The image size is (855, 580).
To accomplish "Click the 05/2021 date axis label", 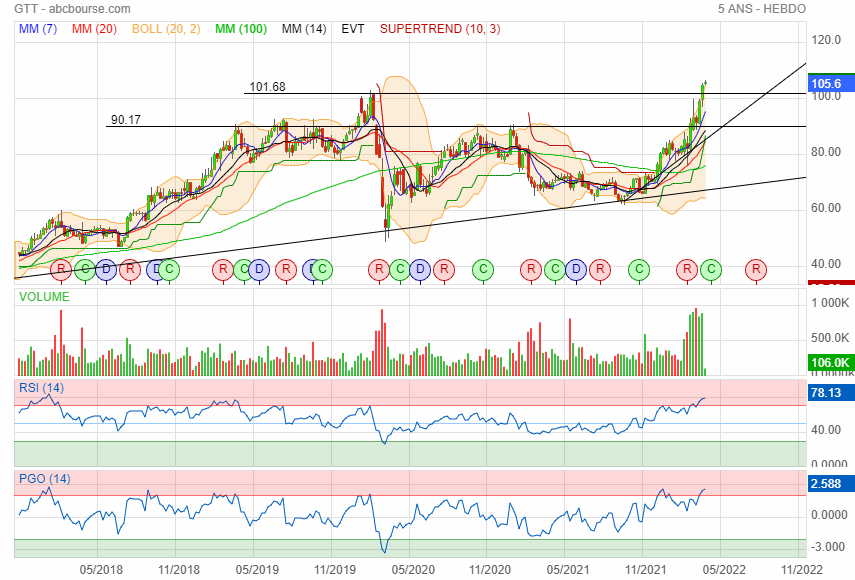I will pos(568,570).
